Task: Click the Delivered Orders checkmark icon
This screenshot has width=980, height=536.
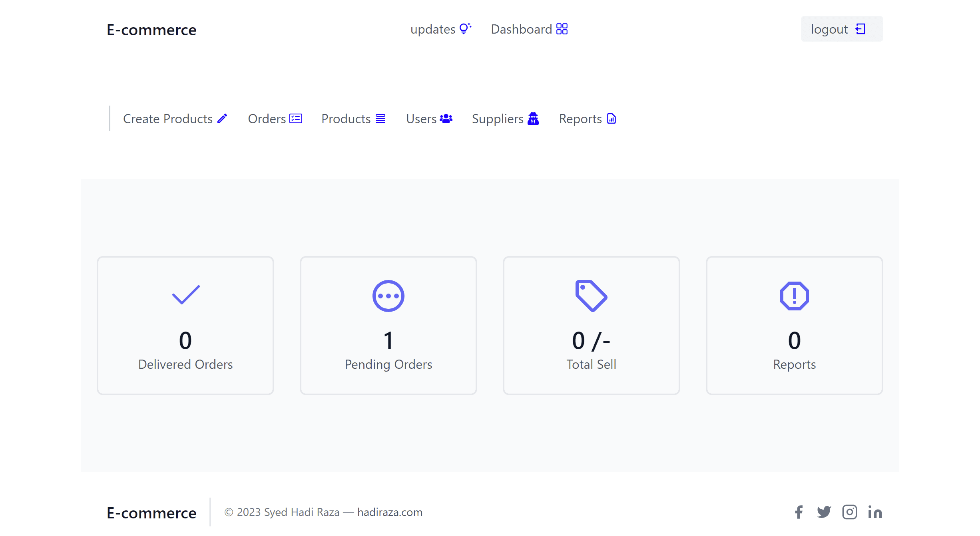Action: click(x=186, y=295)
